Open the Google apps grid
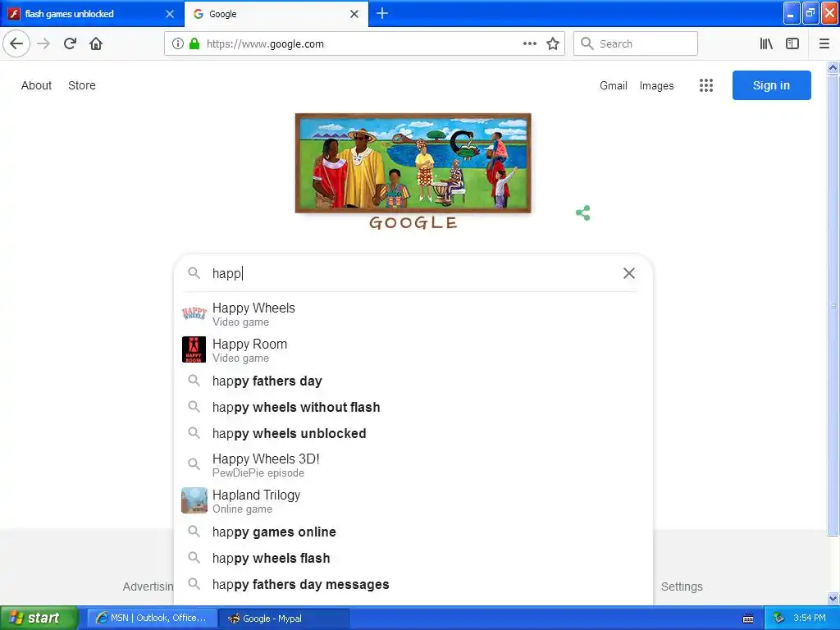Screen dimensions: 840x630 click(706, 85)
